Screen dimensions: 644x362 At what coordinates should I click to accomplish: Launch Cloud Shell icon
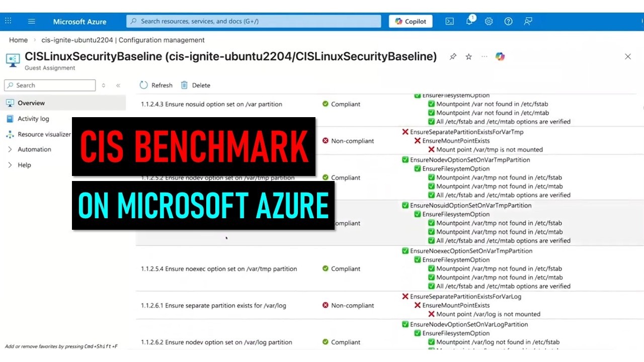coord(450,21)
